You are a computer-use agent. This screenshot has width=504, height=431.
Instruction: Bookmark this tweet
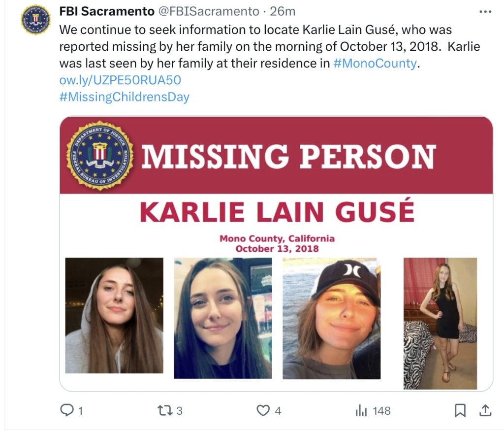click(460, 410)
